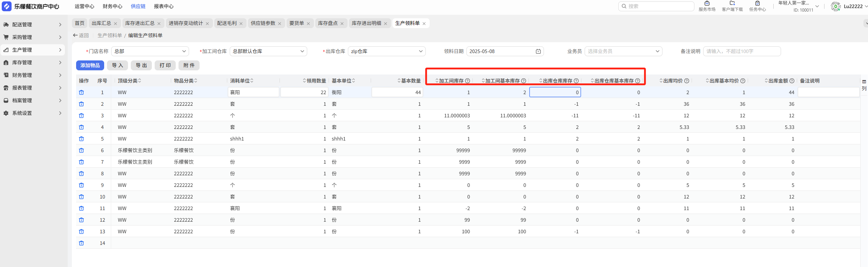Open the 服务市场 service market icon
The image size is (868, 267).
707,6
